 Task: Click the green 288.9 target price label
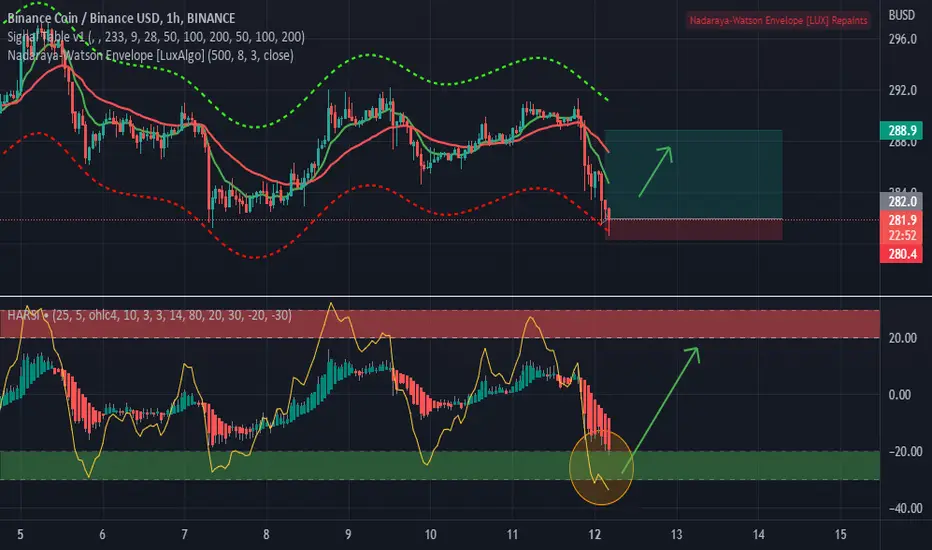901,130
